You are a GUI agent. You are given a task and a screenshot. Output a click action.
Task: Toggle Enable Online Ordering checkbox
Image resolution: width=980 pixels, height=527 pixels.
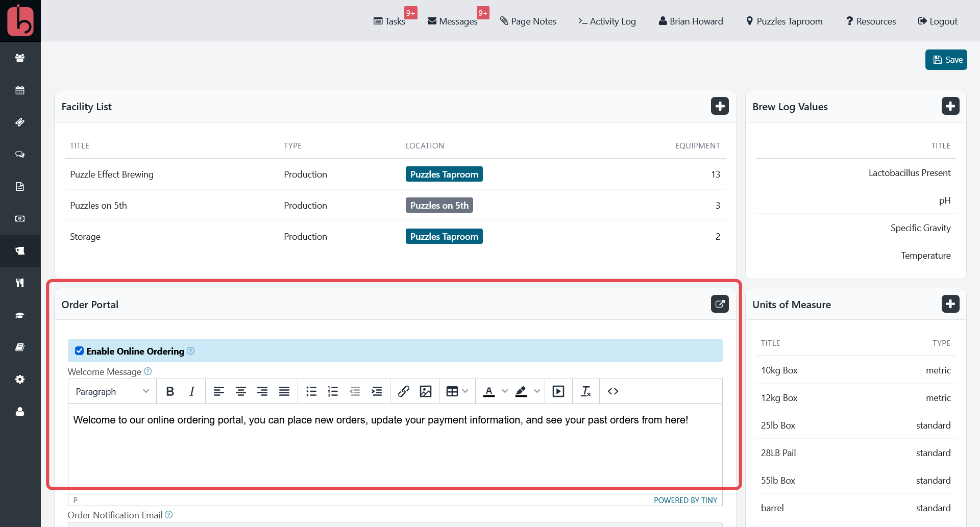pos(79,350)
